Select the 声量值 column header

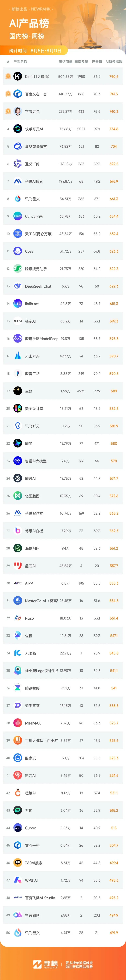click(97, 62)
